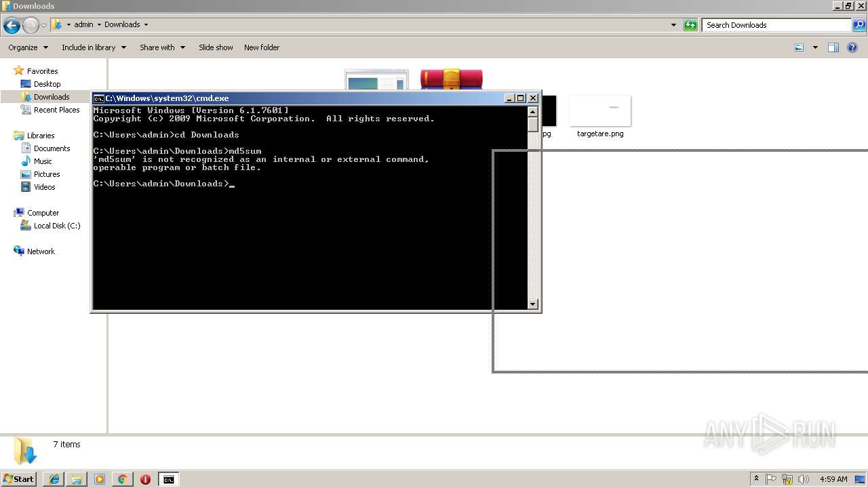Click the cmd scrollbar down arrow
This screenshot has width=868, height=488.
533,304
